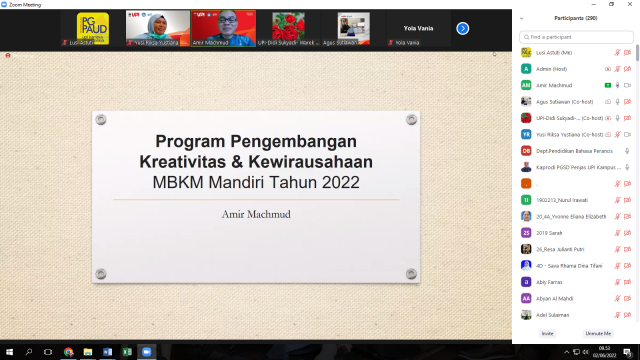
Task: Click the Find a participant search field
Action: 576,37
